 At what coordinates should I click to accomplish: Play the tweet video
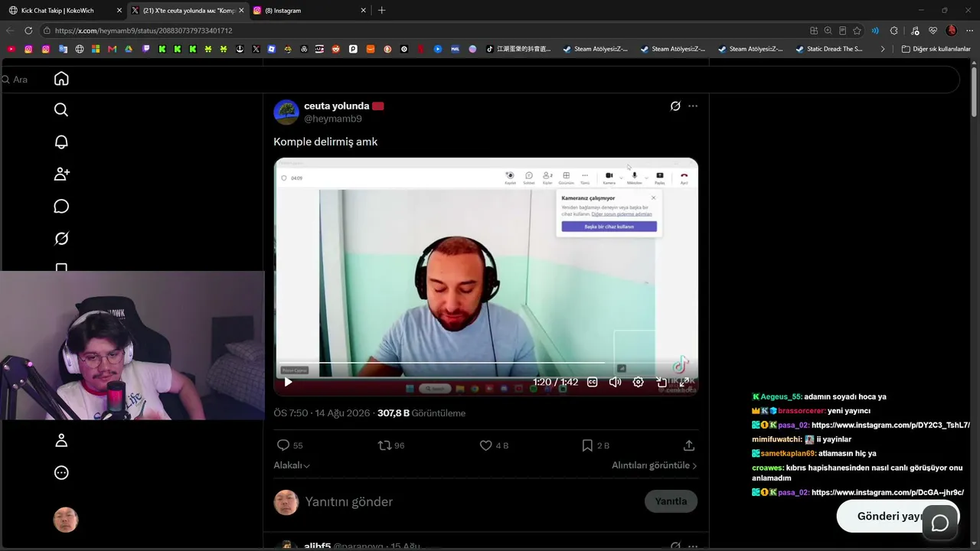pyautogui.click(x=288, y=382)
